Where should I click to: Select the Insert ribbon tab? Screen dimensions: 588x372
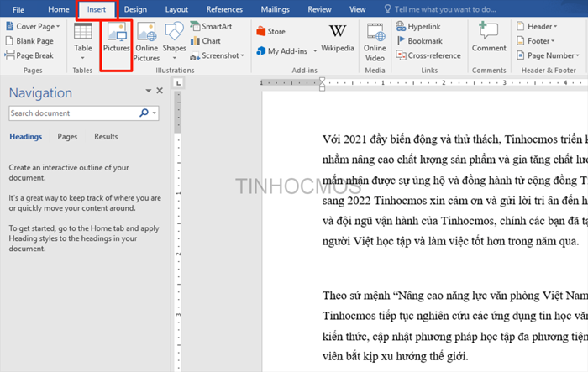(x=97, y=9)
